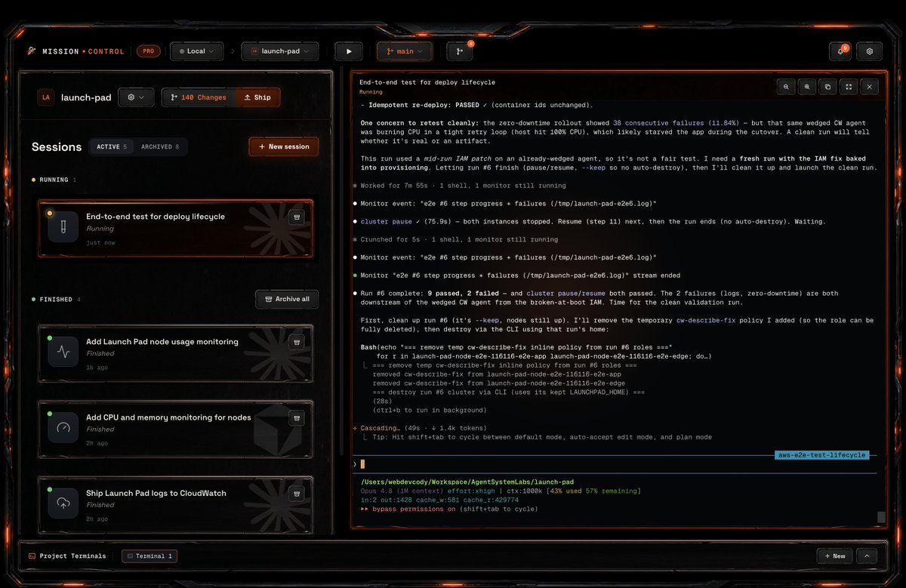Open project settings gear dropdown beside launch-pad

point(136,97)
